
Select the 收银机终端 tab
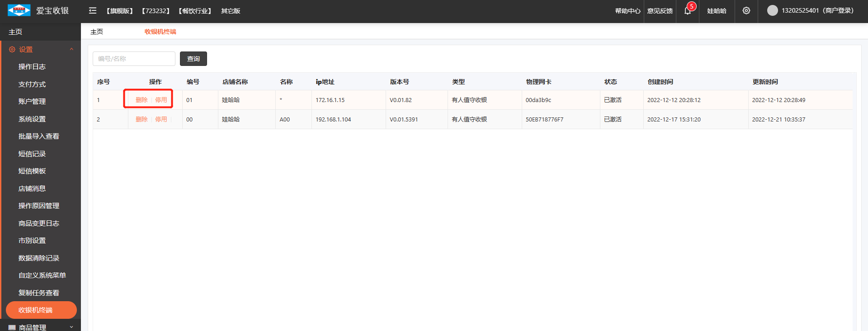[x=160, y=32]
